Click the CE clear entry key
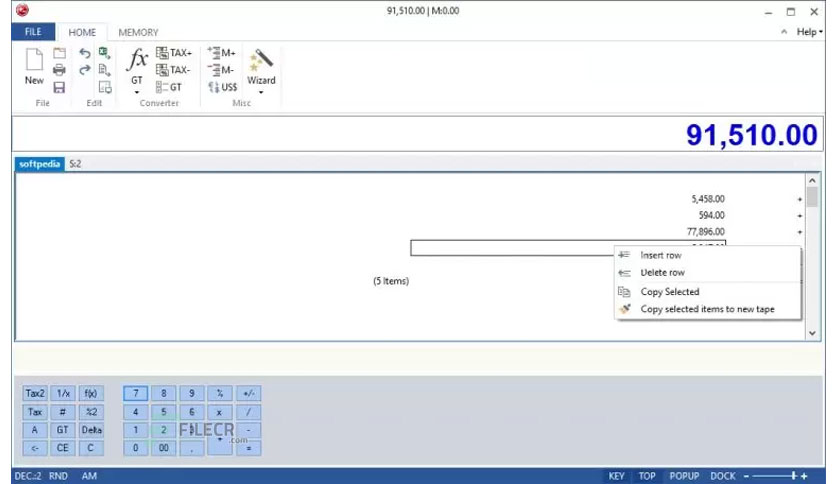 (x=63, y=448)
